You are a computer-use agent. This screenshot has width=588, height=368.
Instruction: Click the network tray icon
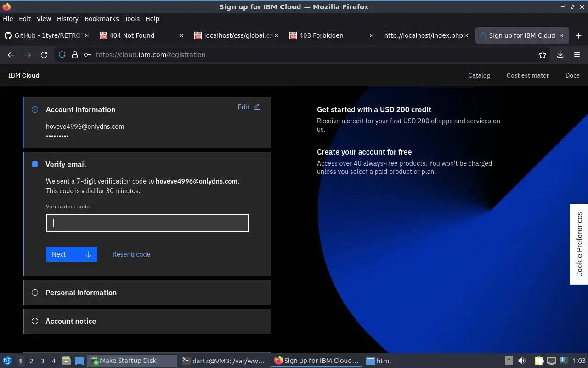[x=552, y=361]
